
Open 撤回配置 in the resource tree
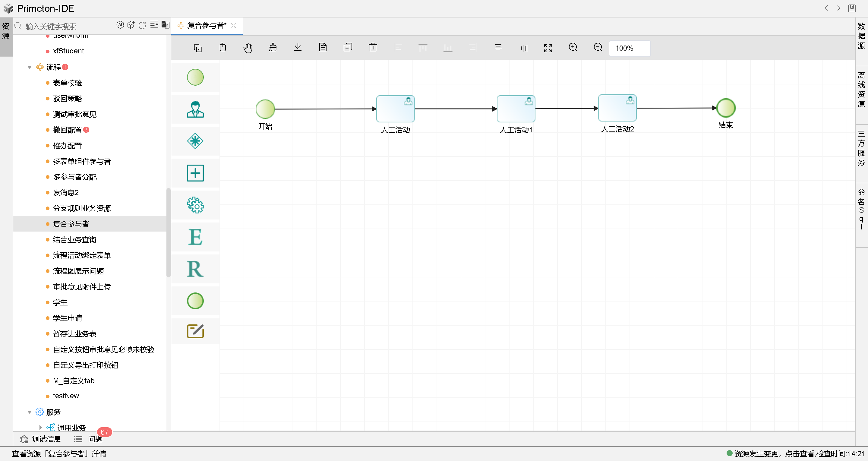click(x=68, y=130)
